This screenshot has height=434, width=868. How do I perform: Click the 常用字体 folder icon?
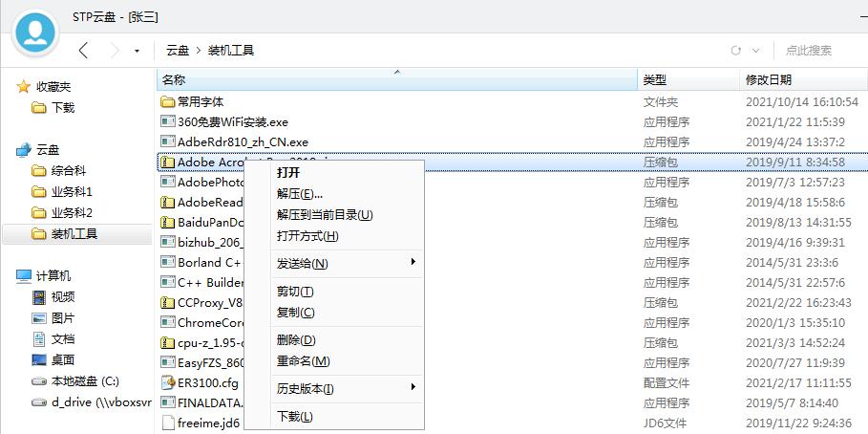(x=168, y=102)
